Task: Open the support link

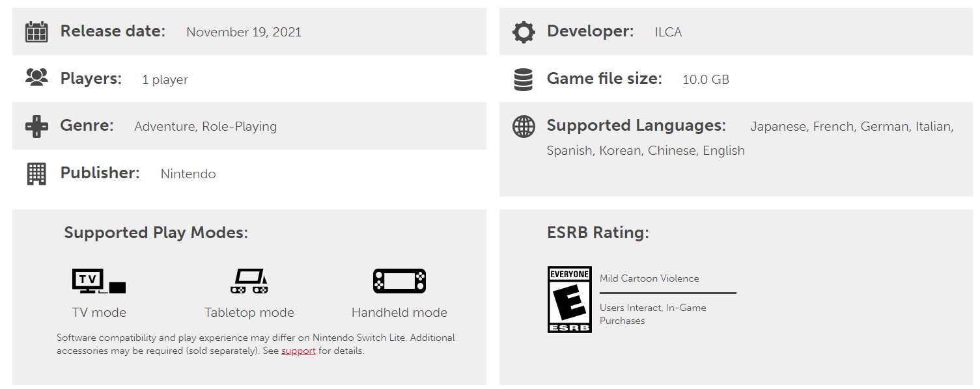Action: coord(298,351)
